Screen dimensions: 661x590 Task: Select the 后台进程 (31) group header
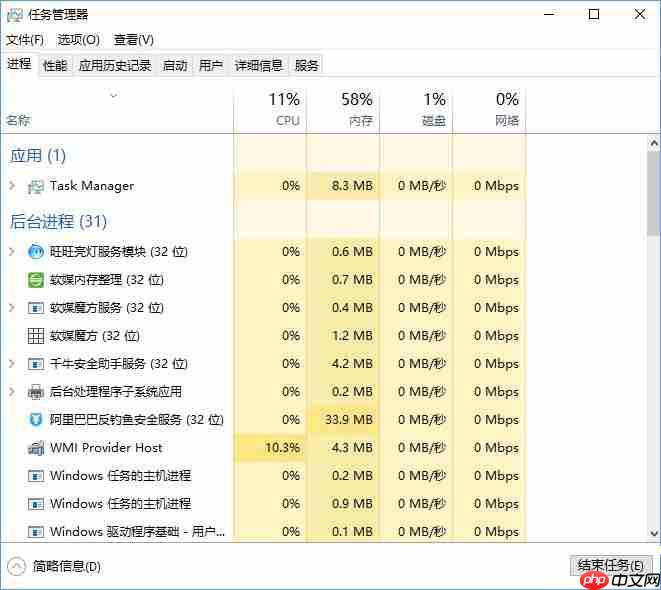[59, 222]
